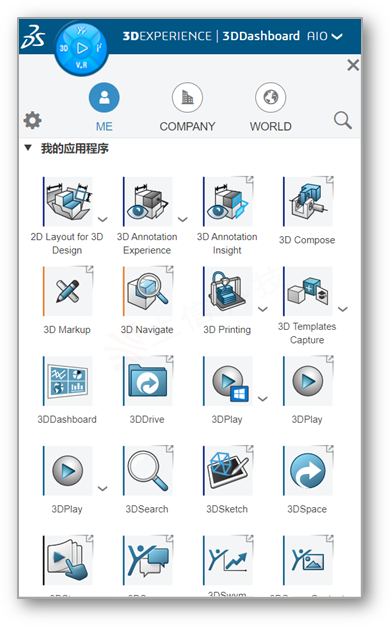Launch the 3D Markup app
Screen dimensions: 391x627
(68, 291)
